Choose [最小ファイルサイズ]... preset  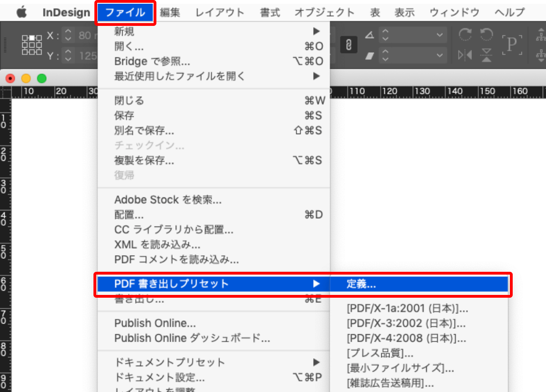tap(419, 368)
